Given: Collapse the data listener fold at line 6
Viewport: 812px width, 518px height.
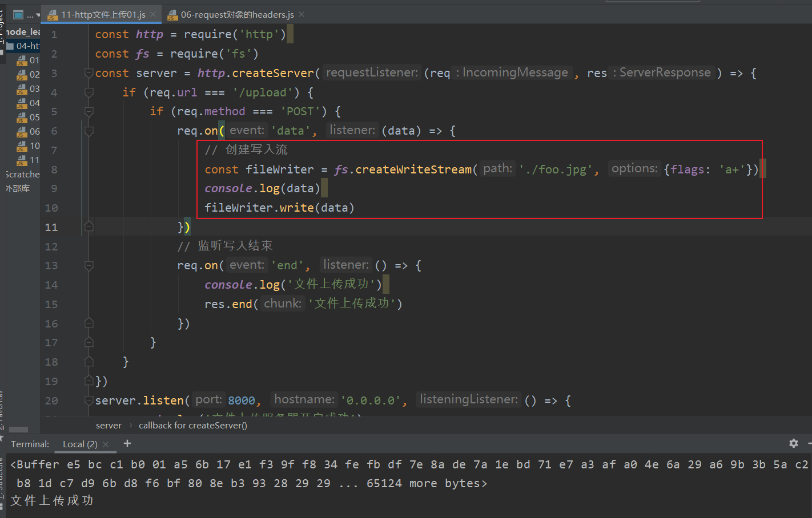Looking at the screenshot, I should 89,131.
